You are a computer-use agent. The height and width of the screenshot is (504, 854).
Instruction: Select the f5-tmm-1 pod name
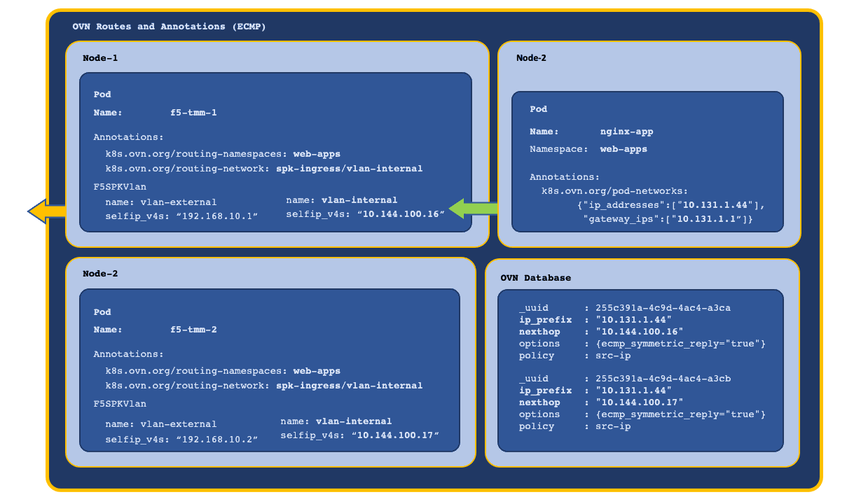(x=194, y=112)
